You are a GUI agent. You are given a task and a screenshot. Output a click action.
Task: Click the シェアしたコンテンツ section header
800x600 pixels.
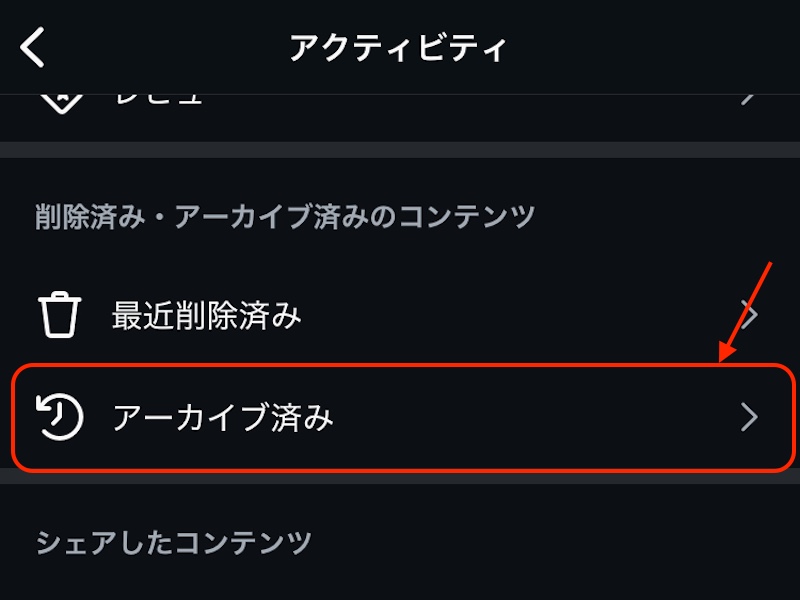tap(174, 542)
